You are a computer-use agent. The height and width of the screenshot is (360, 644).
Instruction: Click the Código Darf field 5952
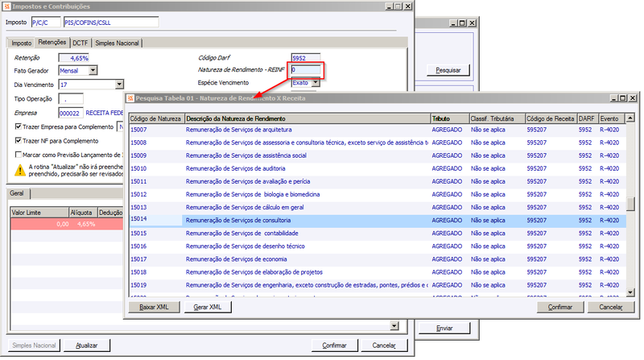coord(306,58)
